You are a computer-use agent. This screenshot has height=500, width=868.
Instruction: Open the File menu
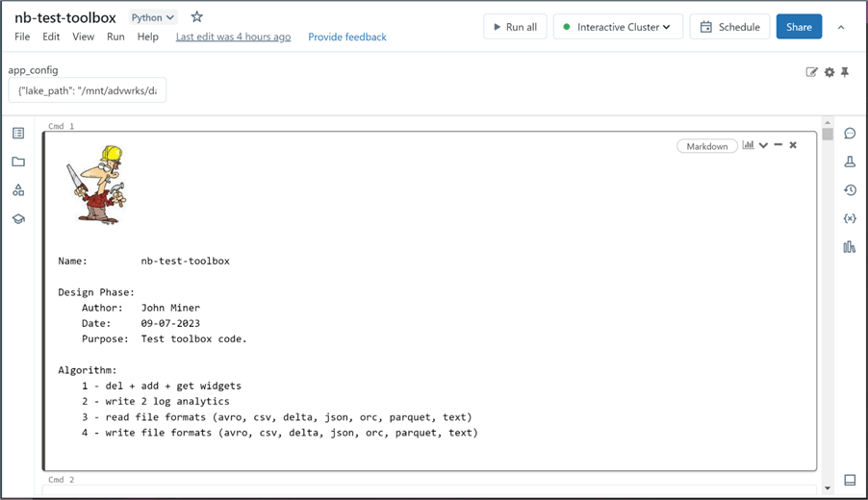pos(22,37)
